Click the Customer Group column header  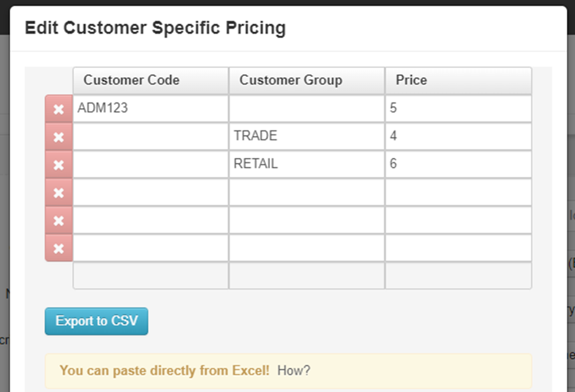306,80
